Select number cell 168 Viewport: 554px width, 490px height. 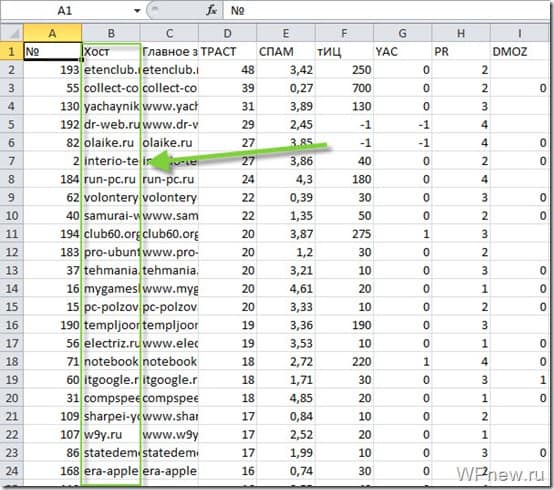[x=53, y=471]
